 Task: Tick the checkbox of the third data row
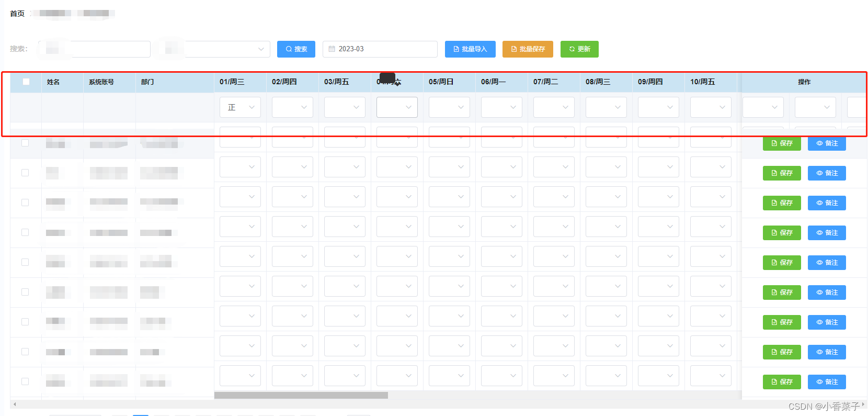tap(25, 203)
